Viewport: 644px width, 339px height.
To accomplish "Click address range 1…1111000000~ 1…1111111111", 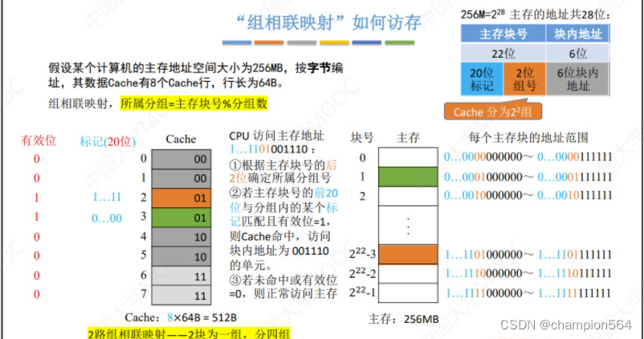I will (x=528, y=293).
